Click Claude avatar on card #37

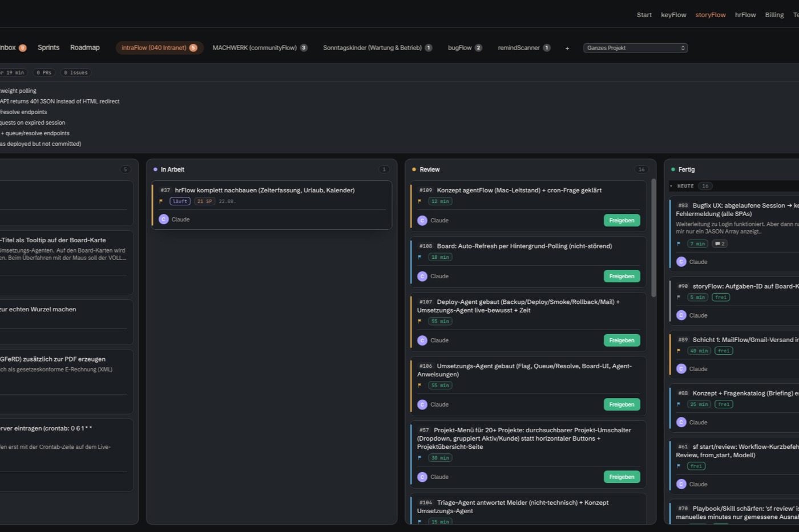pyautogui.click(x=163, y=219)
